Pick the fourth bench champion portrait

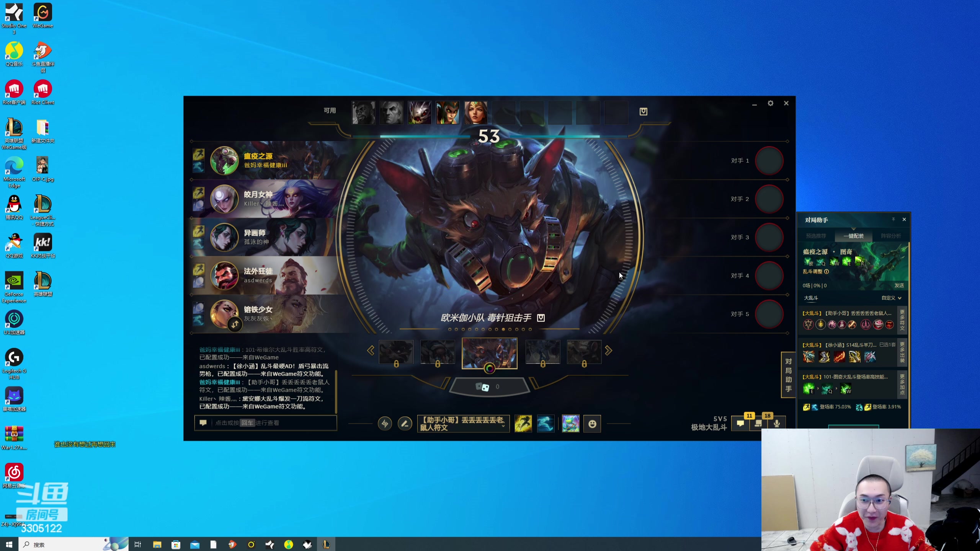pos(448,112)
